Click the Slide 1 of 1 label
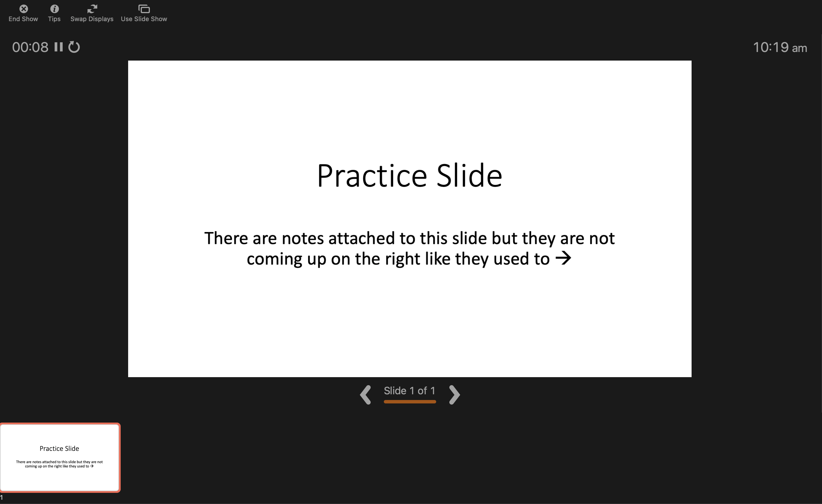The width and height of the screenshot is (822, 504). click(x=409, y=391)
